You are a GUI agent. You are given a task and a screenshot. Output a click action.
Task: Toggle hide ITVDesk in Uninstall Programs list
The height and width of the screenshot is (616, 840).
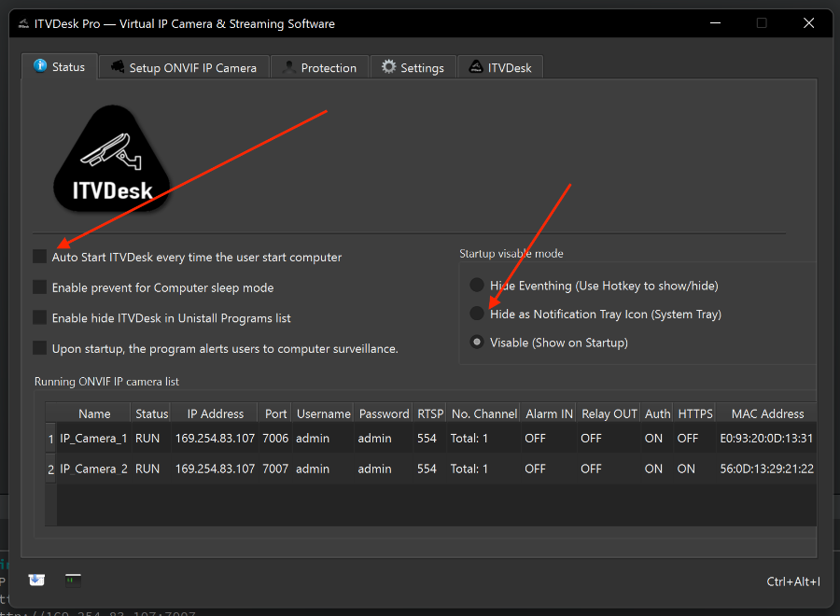(39, 318)
